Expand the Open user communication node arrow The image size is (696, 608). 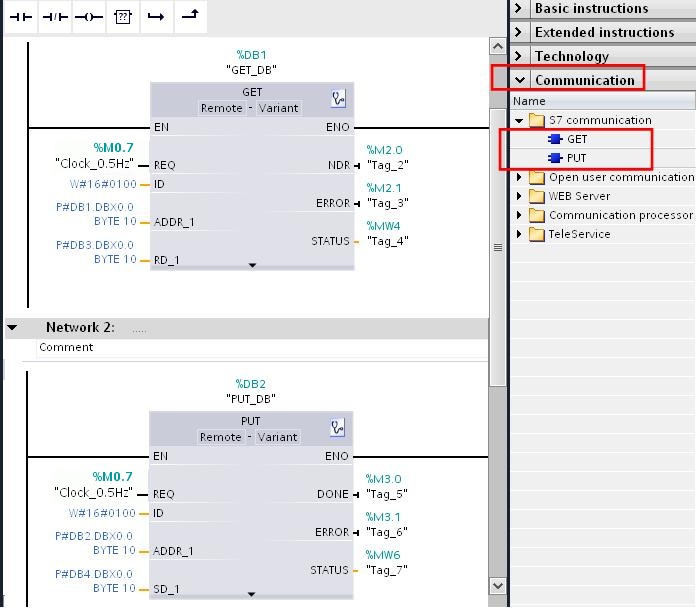pyautogui.click(x=519, y=177)
